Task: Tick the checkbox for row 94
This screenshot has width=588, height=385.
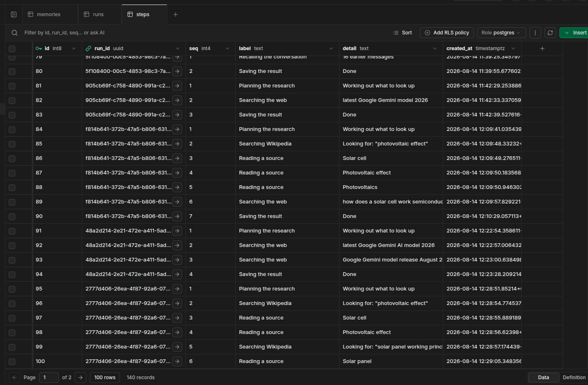Action: tap(12, 274)
